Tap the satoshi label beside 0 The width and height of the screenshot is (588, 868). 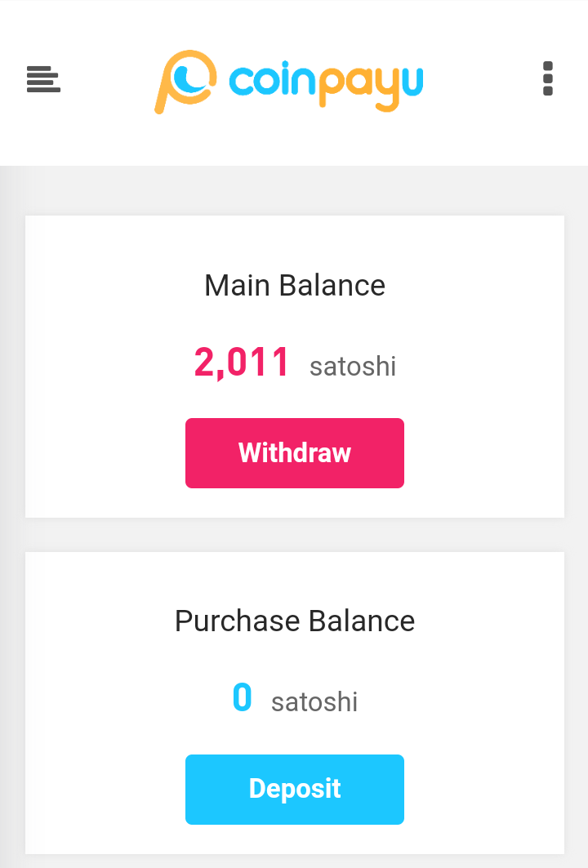click(314, 701)
